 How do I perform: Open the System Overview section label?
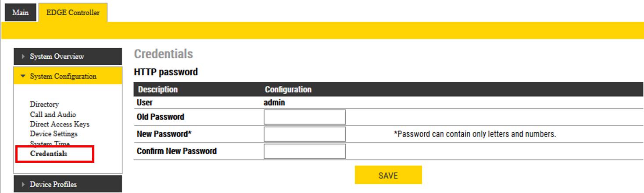[x=57, y=56]
